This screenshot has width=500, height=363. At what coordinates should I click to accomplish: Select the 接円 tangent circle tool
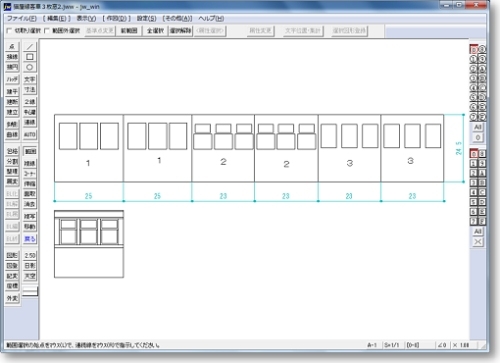click(x=12, y=67)
